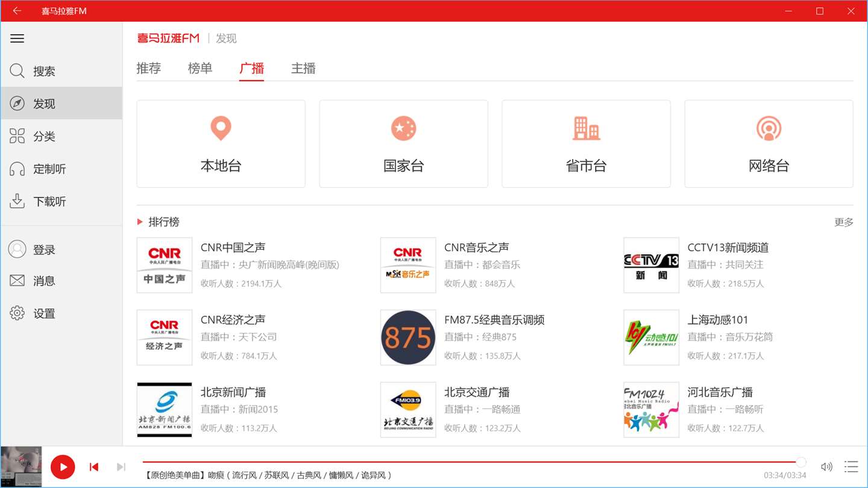Open FM87.5经典音乐调频 station title
868x488 pixels.
(494, 320)
